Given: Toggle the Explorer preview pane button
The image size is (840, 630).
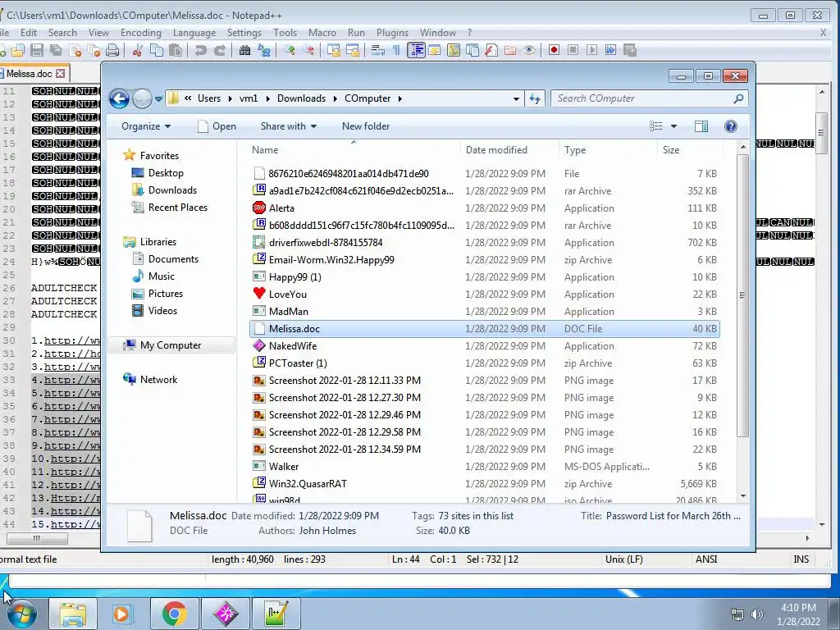Looking at the screenshot, I should 701,126.
